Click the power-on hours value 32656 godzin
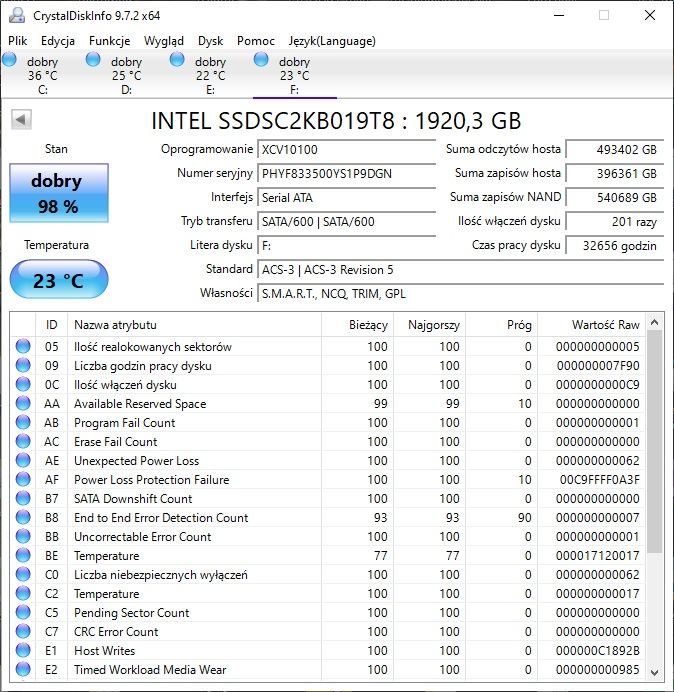 coord(614,245)
